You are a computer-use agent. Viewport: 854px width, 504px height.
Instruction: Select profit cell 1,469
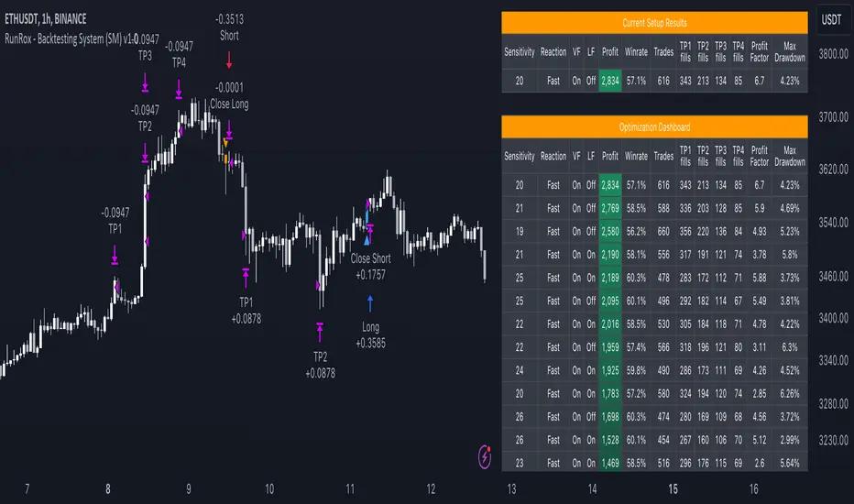click(610, 463)
